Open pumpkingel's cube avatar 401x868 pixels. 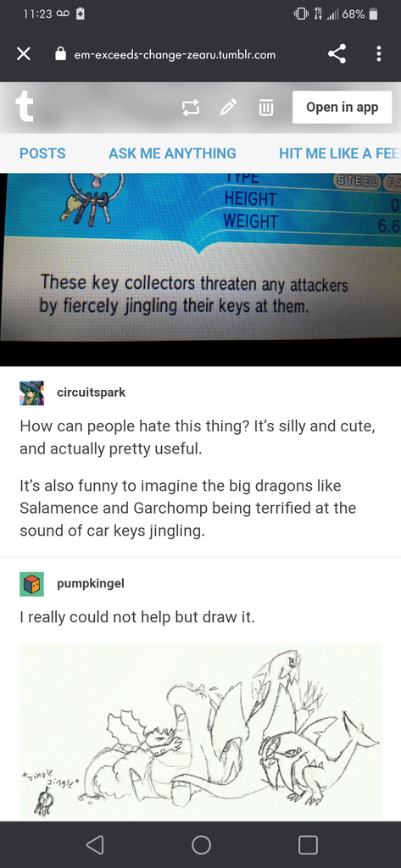31,584
